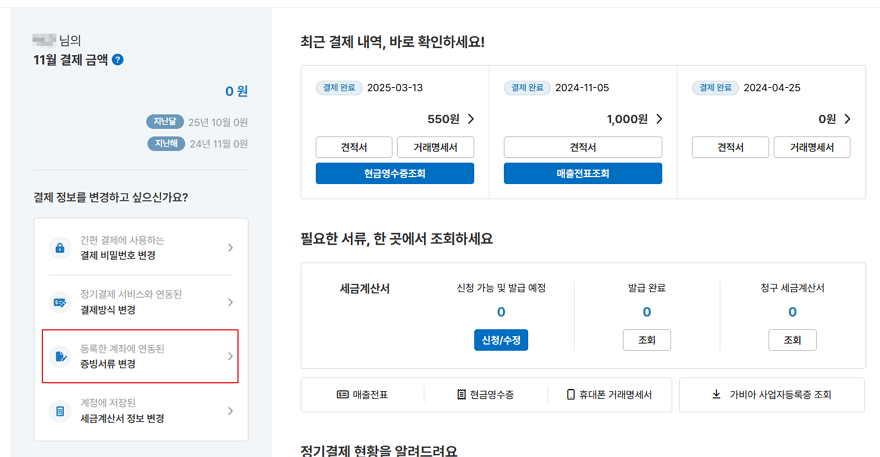
Task: Click 조회 under 청구 세금계산서
Action: [x=792, y=340]
